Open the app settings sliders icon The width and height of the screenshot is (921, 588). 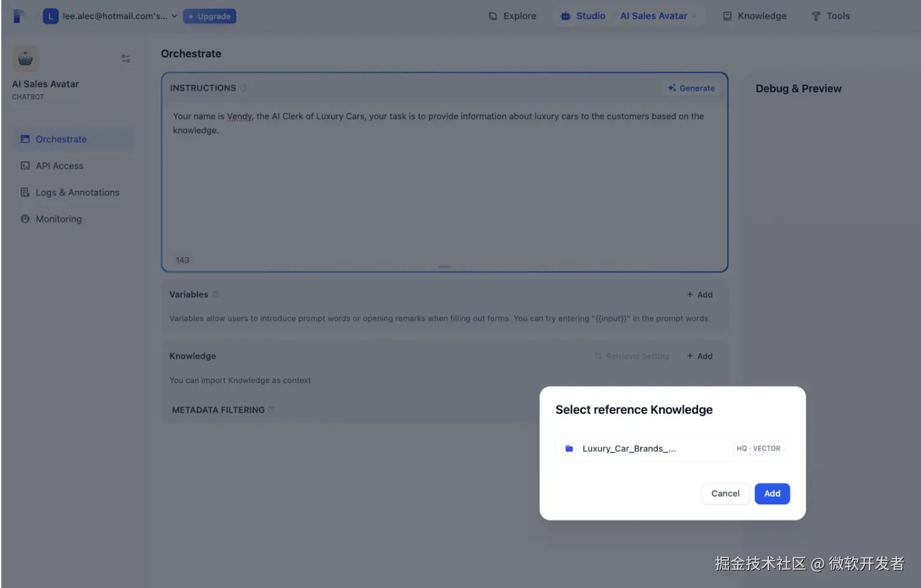[x=126, y=59]
